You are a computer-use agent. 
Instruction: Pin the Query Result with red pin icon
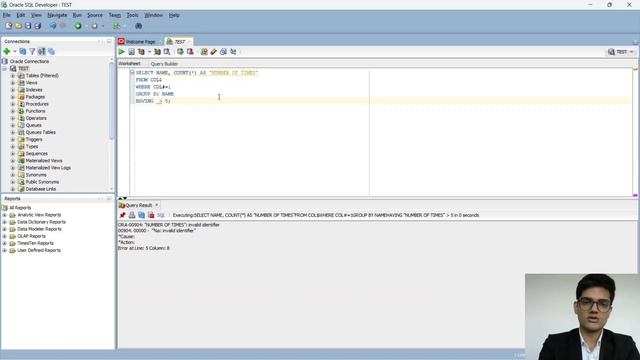pyautogui.click(x=122, y=215)
